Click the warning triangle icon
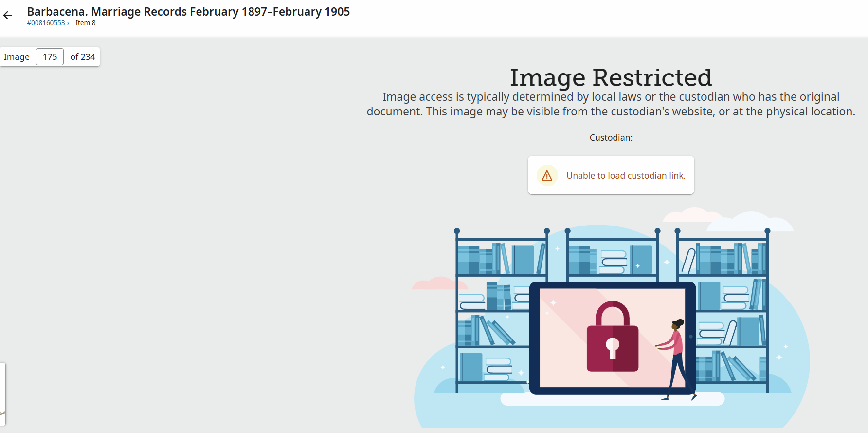The width and height of the screenshot is (868, 433). pos(547,175)
